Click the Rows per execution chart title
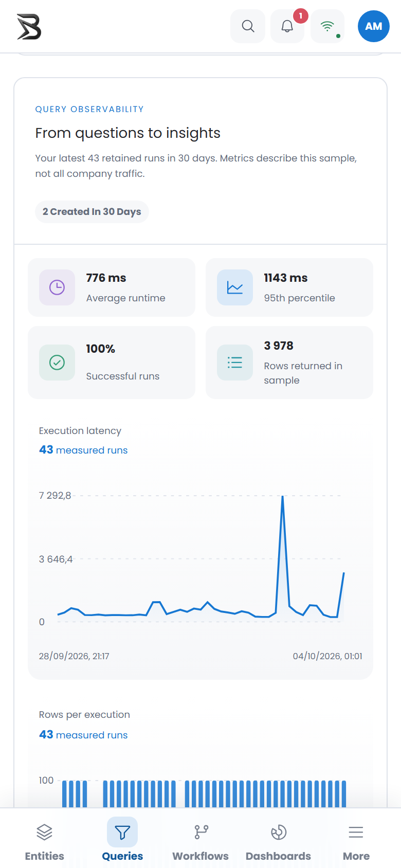 (84, 715)
